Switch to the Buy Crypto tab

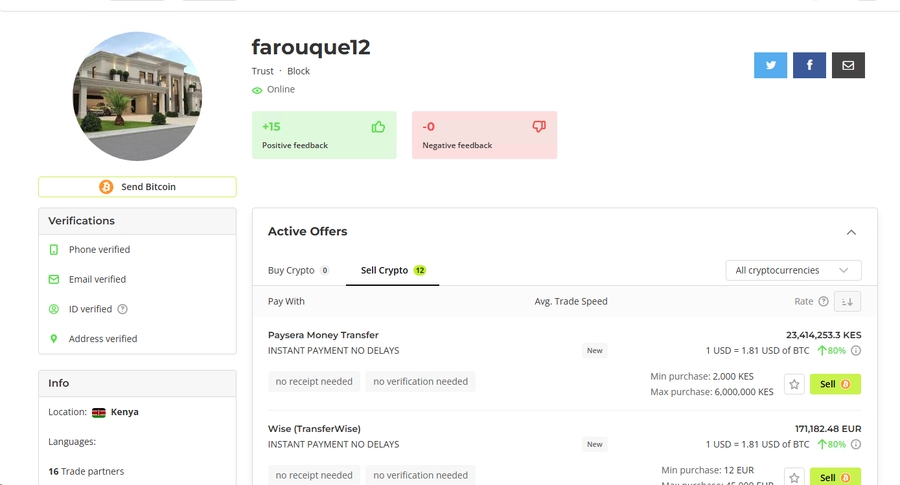click(298, 270)
